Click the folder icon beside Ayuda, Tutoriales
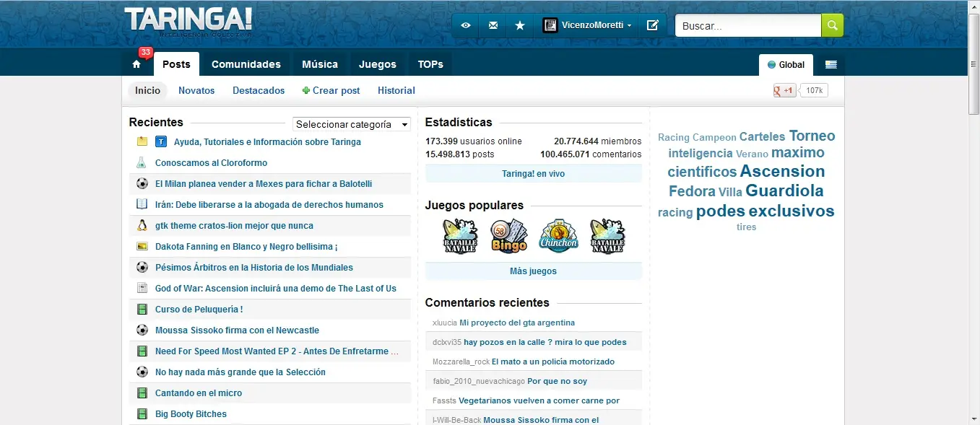980x425 pixels. point(142,141)
